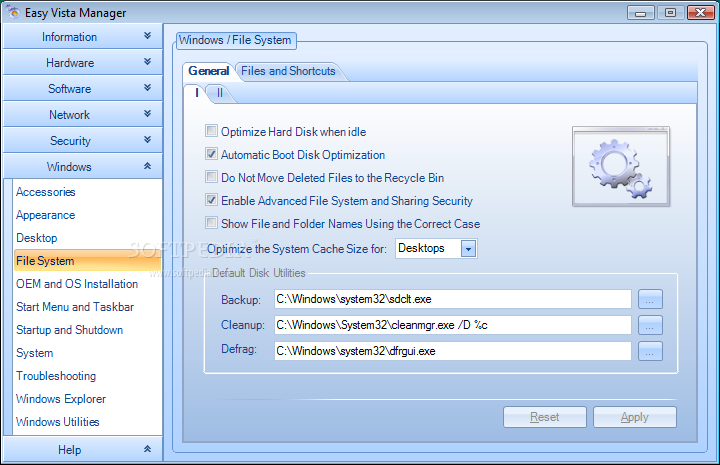Uncheck Automatic Boot Disk Optimization
The height and width of the screenshot is (465, 720).
pyautogui.click(x=211, y=154)
